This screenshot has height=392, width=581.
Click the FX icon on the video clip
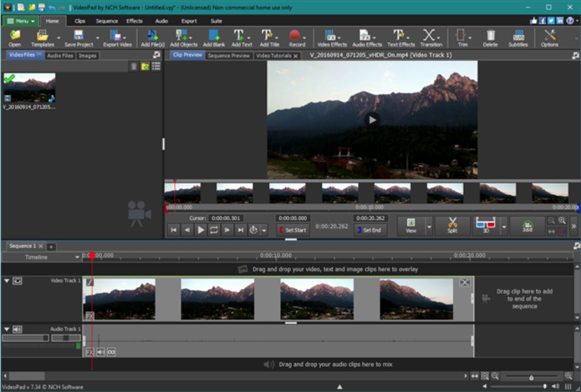tap(90, 316)
